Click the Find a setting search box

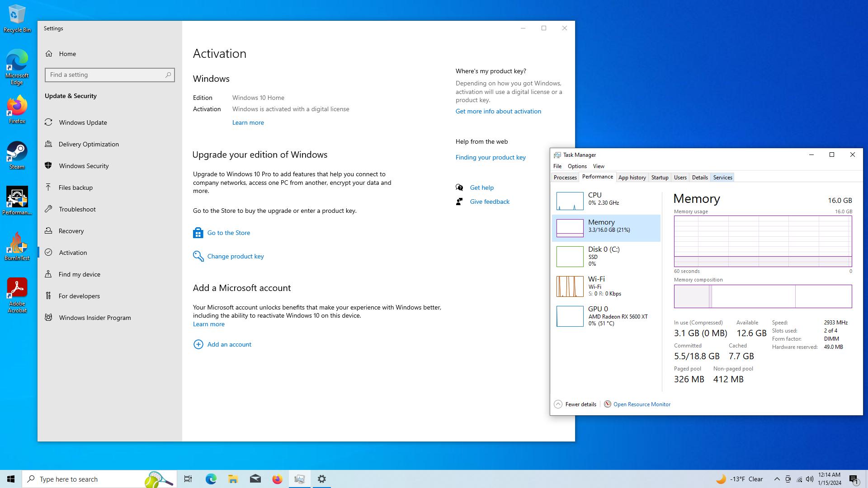click(110, 75)
